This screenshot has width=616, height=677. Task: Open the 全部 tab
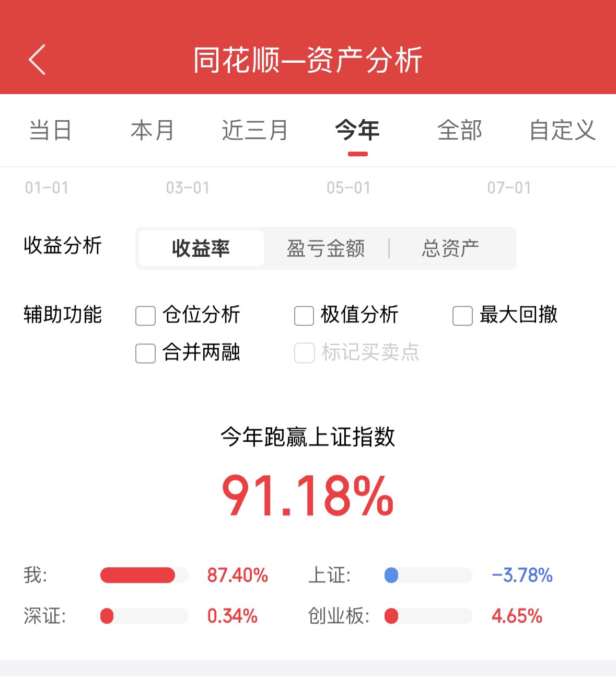pos(460,130)
